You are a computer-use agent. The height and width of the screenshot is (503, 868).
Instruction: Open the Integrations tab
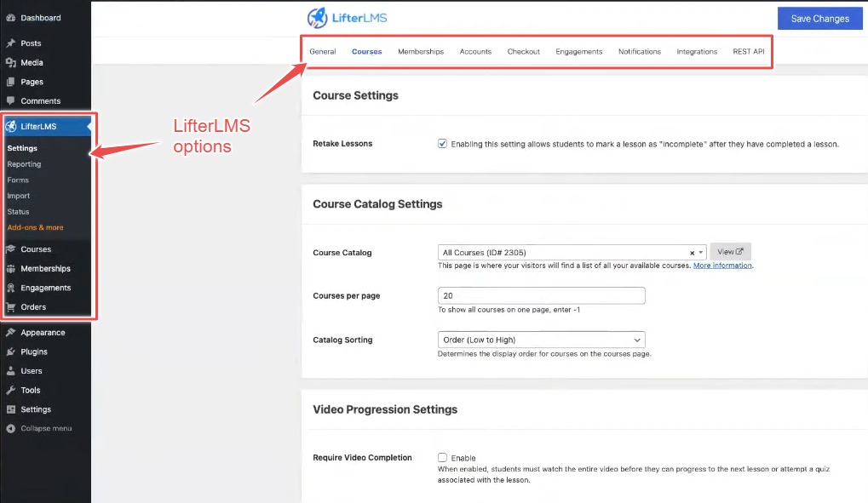pos(697,51)
